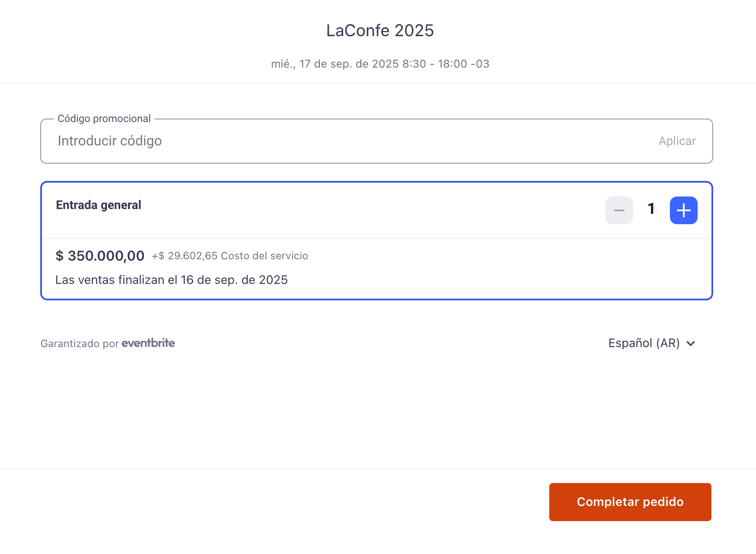Select the Entrada general ticket card

377,241
